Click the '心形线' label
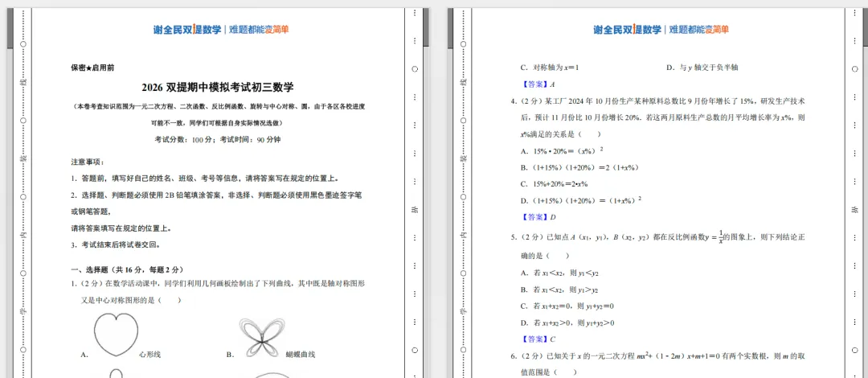The image size is (868, 378). click(x=150, y=354)
